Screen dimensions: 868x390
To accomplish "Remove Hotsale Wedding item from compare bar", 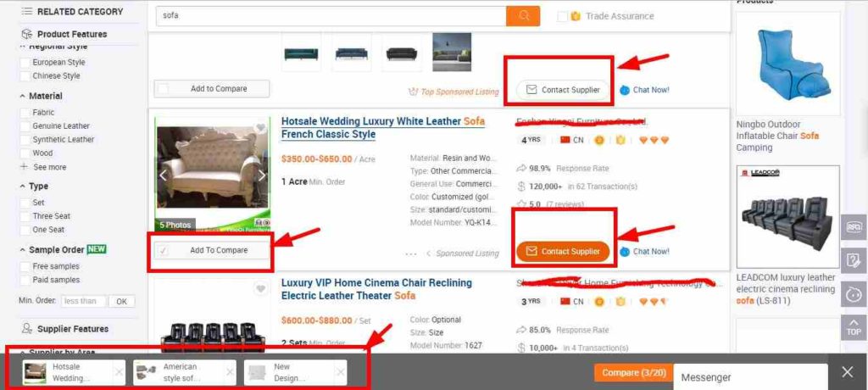I will (119, 372).
